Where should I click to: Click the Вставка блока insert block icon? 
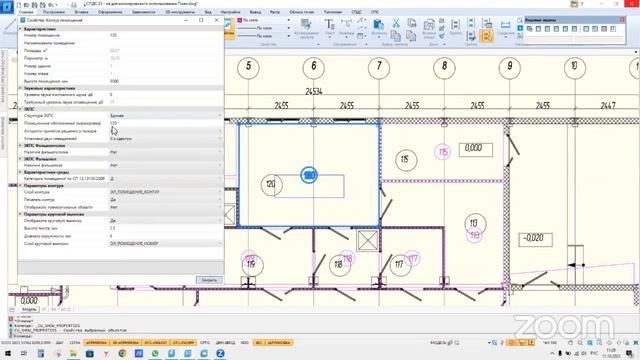pyautogui.click(x=429, y=28)
